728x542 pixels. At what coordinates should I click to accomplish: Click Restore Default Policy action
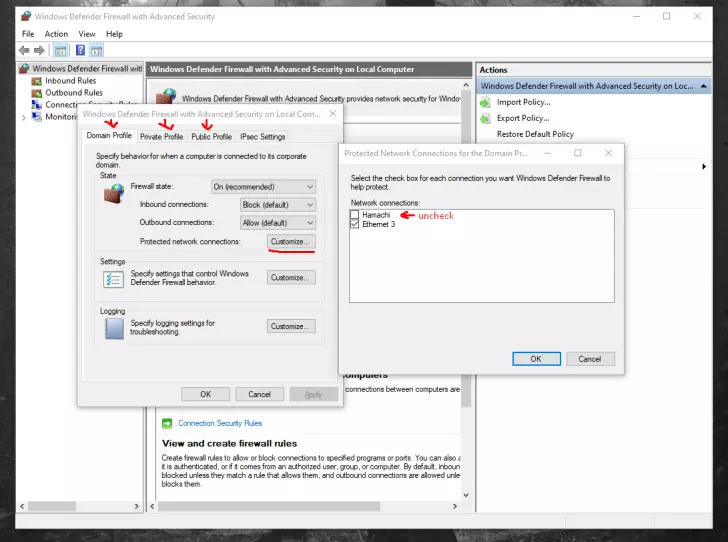(535, 134)
